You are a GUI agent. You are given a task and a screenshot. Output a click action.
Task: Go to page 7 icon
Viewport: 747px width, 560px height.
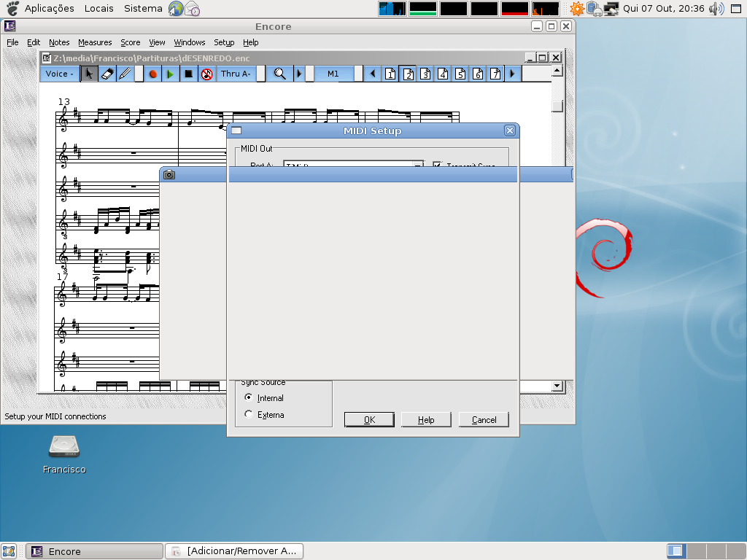point(495,74)
